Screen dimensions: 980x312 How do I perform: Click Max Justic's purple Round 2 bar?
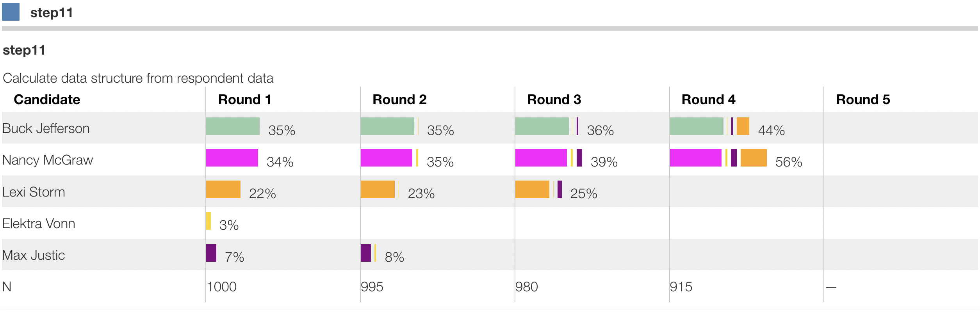[x=366, y=253]
